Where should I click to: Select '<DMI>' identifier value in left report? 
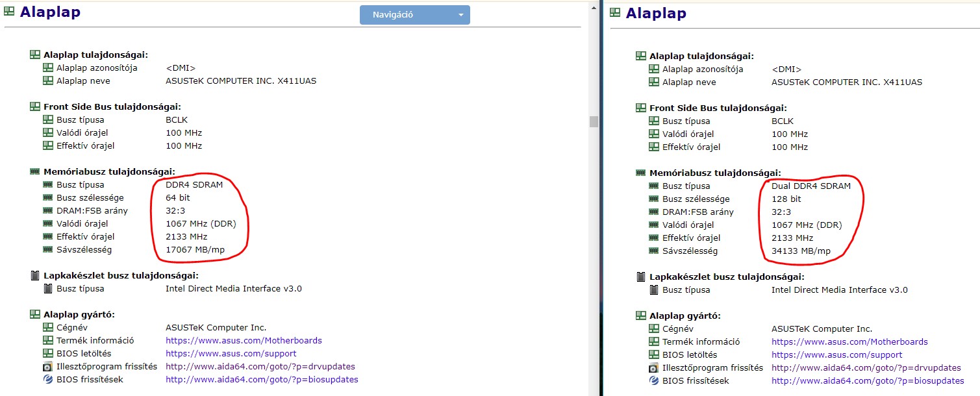[x=181, y=68]
